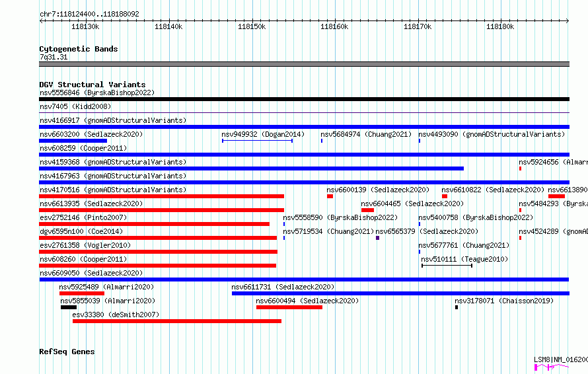Open nsv608259 (Cooper2011) label
Viewport: 588px width, 374px height.
(83, 148)
